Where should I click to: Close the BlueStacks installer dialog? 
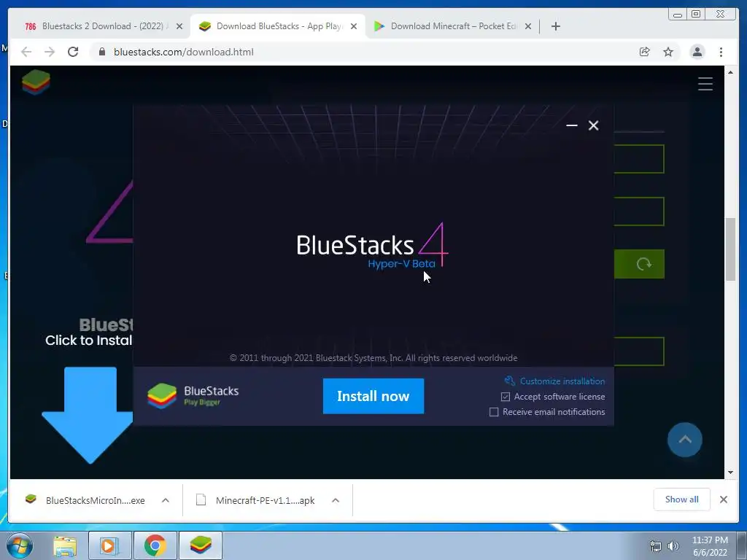pos(593,125)
